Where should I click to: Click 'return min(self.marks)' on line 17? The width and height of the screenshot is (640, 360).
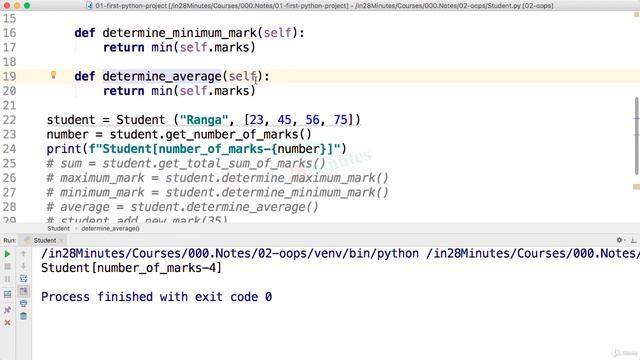179,47
